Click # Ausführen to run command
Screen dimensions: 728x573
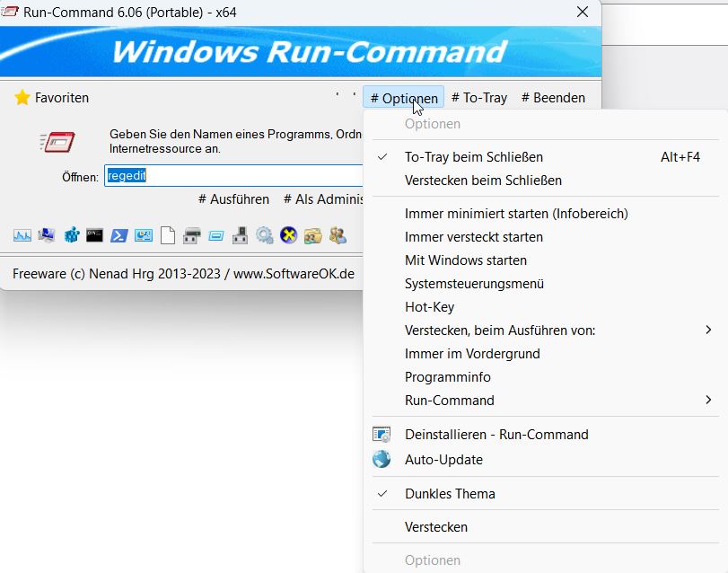(233, 199)
